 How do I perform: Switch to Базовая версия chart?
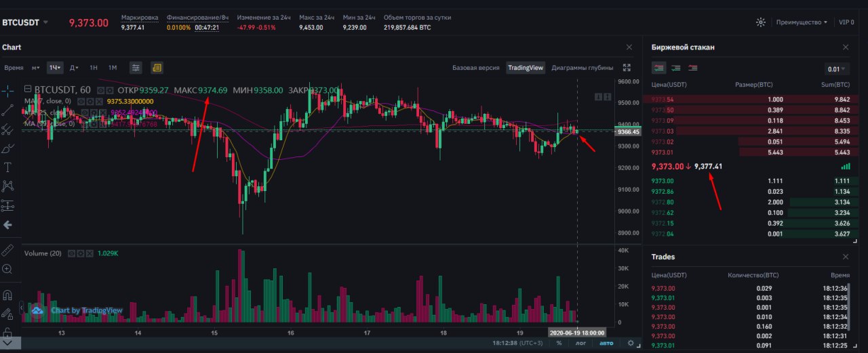[476, 68]
